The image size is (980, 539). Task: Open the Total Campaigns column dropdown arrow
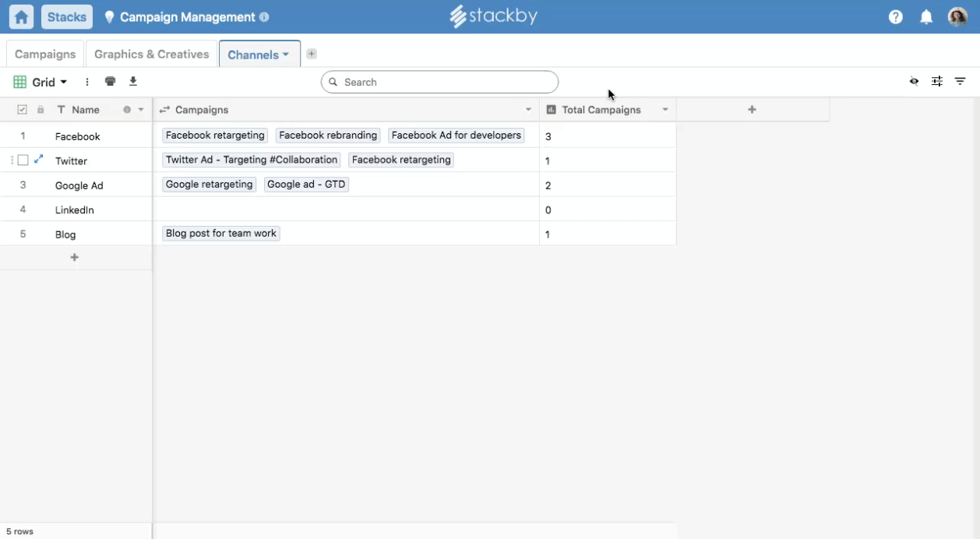(x=665, y=110)
